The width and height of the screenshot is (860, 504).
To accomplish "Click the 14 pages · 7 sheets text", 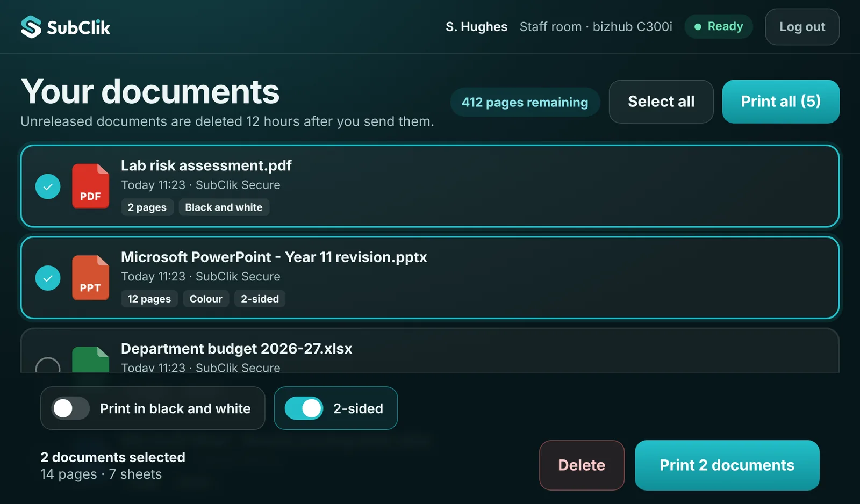I will coord(101,474).
